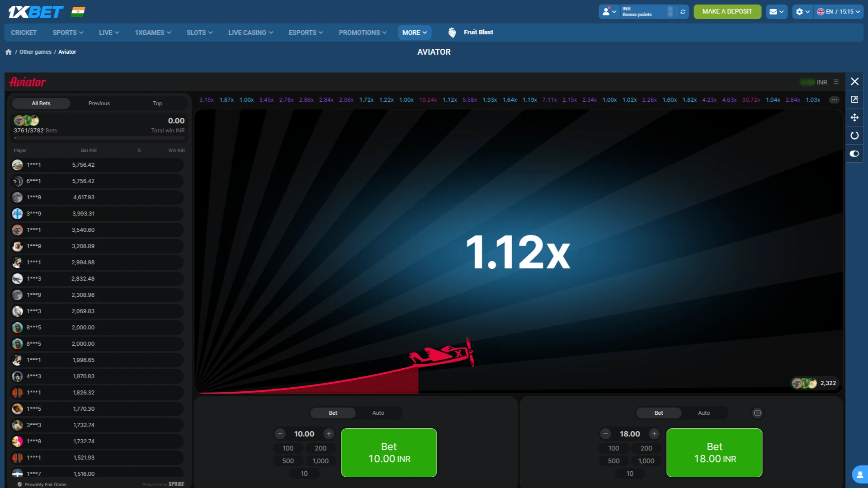868x488 pixels.
Task: Increase the 18.00 bet with plus
Action: (x=654, y=434)
